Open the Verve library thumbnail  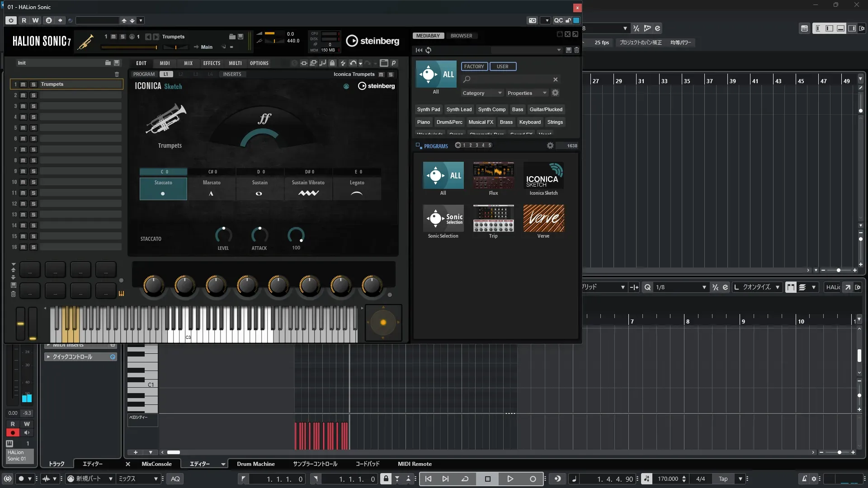(543, 219)
